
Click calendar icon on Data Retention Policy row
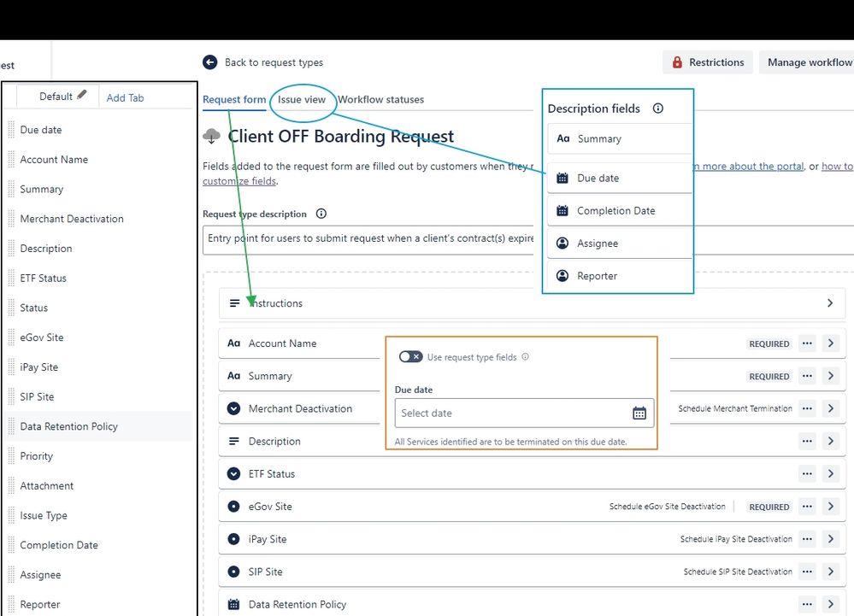pyautogui.click(x=233, y=604)
